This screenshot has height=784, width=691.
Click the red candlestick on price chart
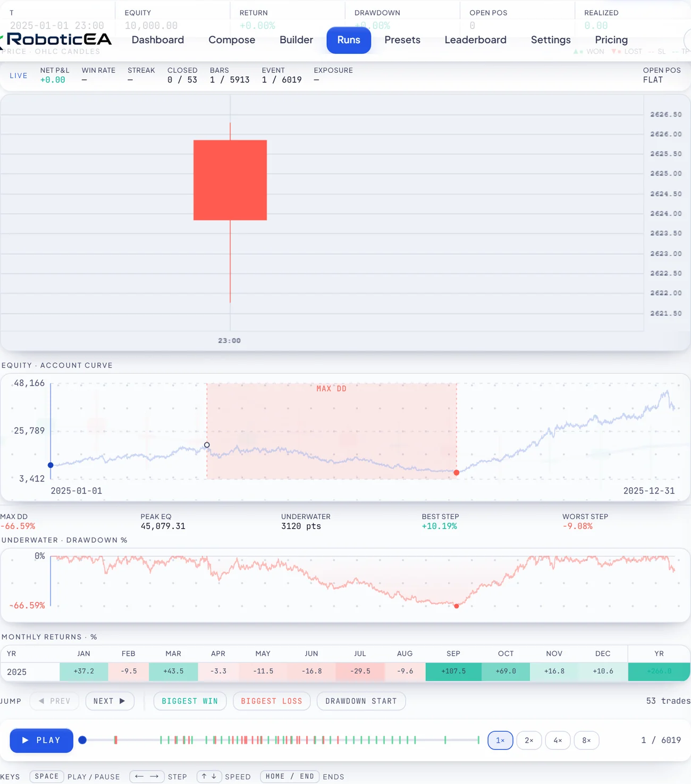(x=230, y=180)
